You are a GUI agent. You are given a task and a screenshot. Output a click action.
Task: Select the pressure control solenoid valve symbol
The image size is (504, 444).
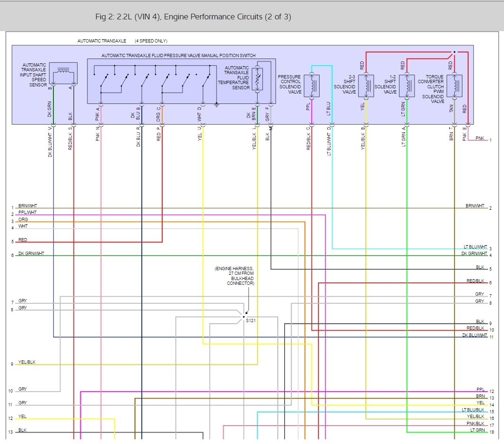(312, 85)
